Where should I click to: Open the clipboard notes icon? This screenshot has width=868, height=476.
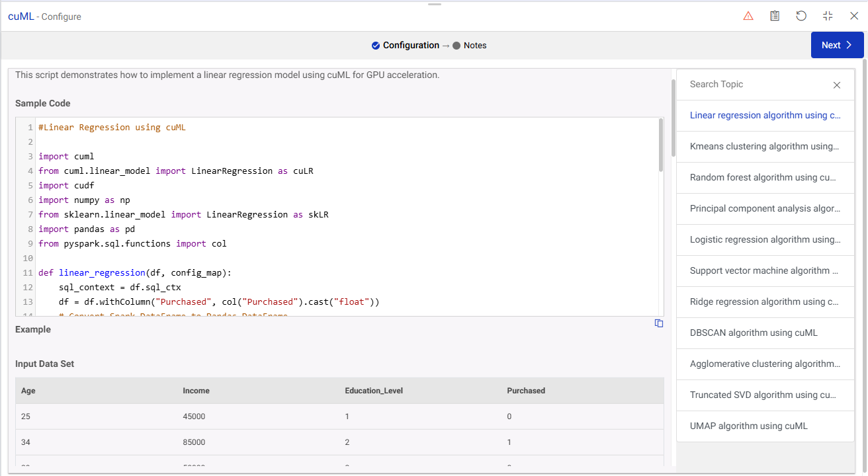775,15
